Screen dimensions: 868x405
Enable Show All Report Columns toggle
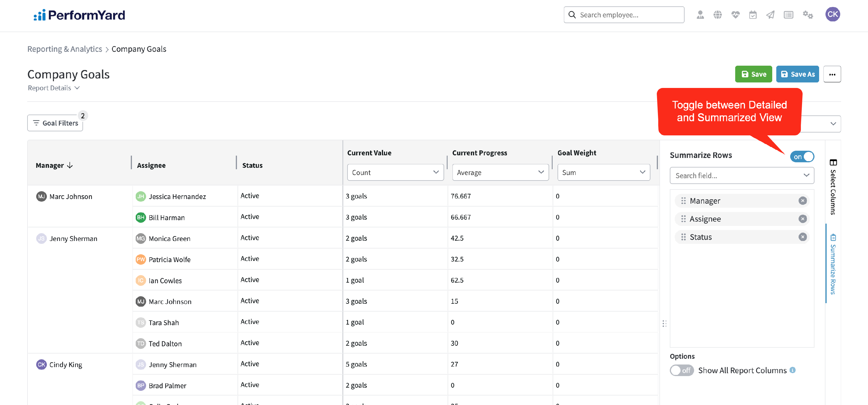pyautogui.click(x=681, y=370)
